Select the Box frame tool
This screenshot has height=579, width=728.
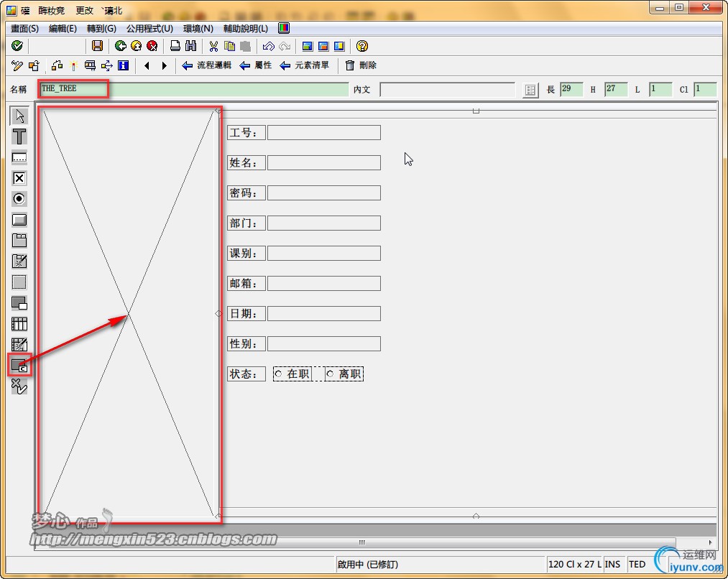pyautogui.click(x=19, y=282)
